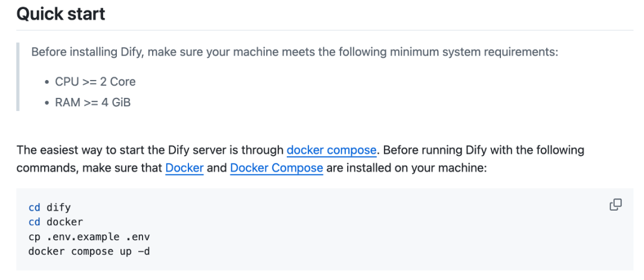The height and width of the screenshot is (280, 644).
Task: Click the gray blockquote bar beside requirements
Action: tap(18, 77)
